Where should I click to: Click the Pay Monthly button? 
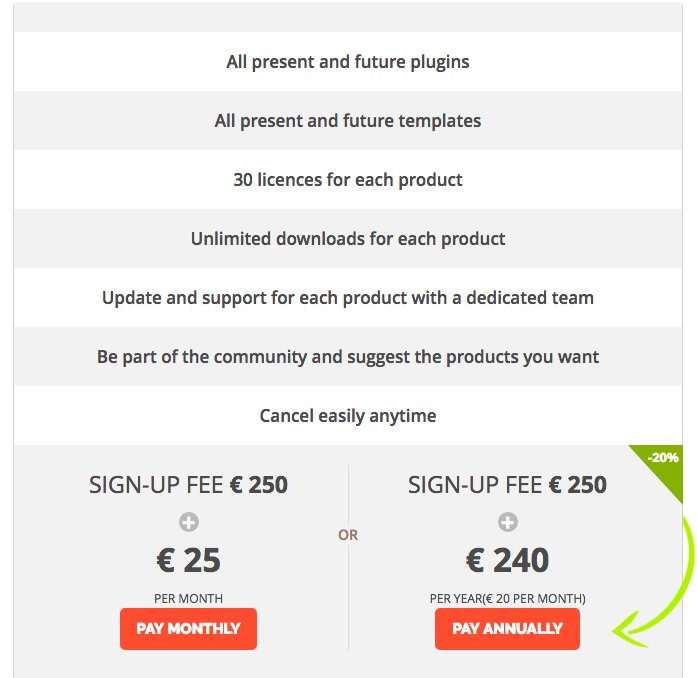188,629
